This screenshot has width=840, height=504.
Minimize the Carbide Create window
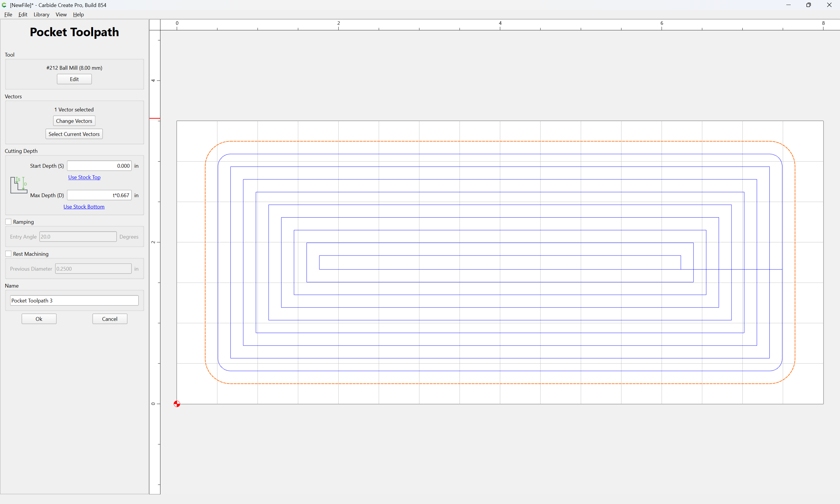click(x=788, y=5)
